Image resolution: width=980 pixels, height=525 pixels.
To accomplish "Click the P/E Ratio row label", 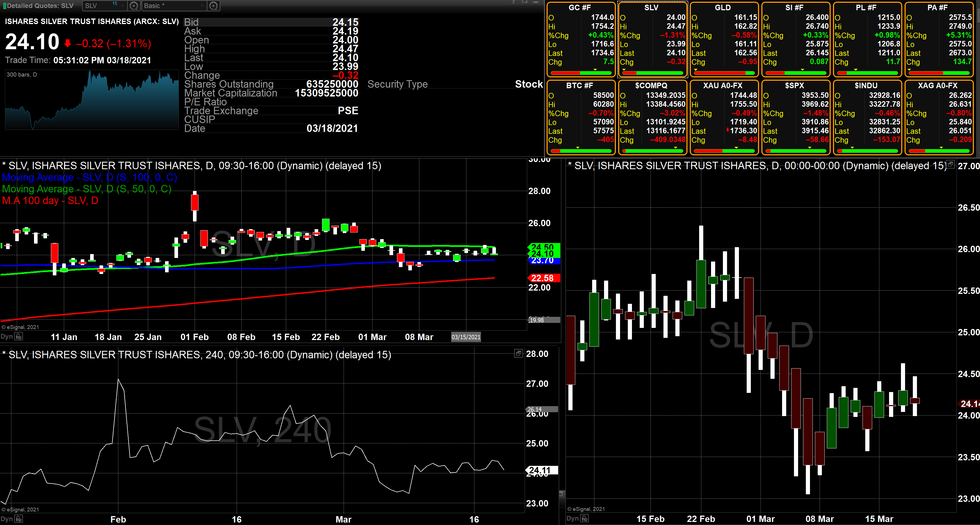I will click(205, 102).
